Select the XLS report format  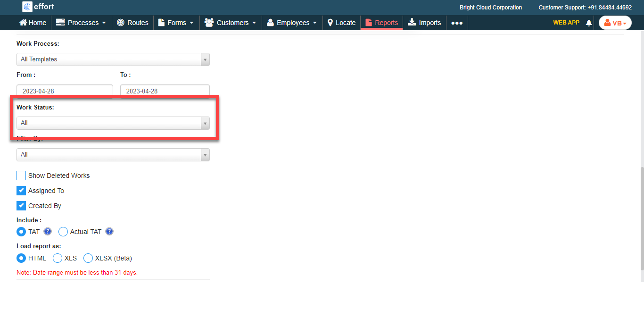(58, 258)
